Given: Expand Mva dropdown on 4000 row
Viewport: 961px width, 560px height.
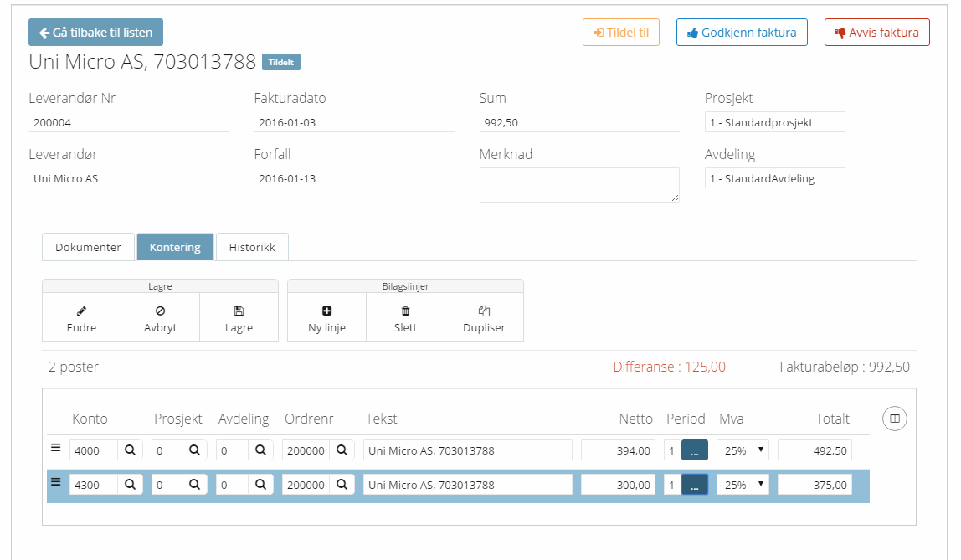Looking at the screenshot, I should click(x=742, y=450).
